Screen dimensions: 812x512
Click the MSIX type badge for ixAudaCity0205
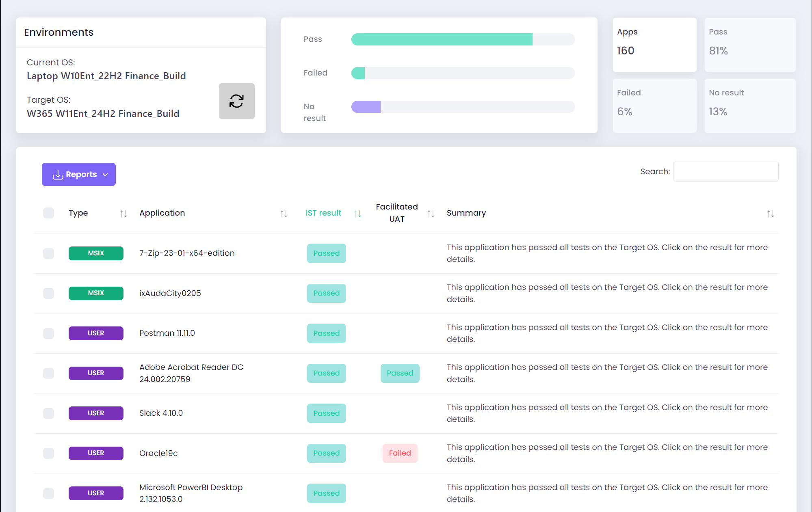tap(95, 293)
